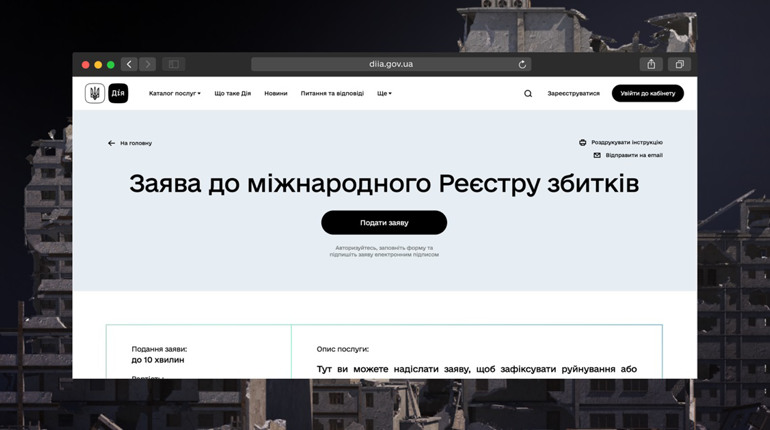770x430 pixels.
Task: Reload the page with the refresh icon
Action: click(x=522, y=64)
